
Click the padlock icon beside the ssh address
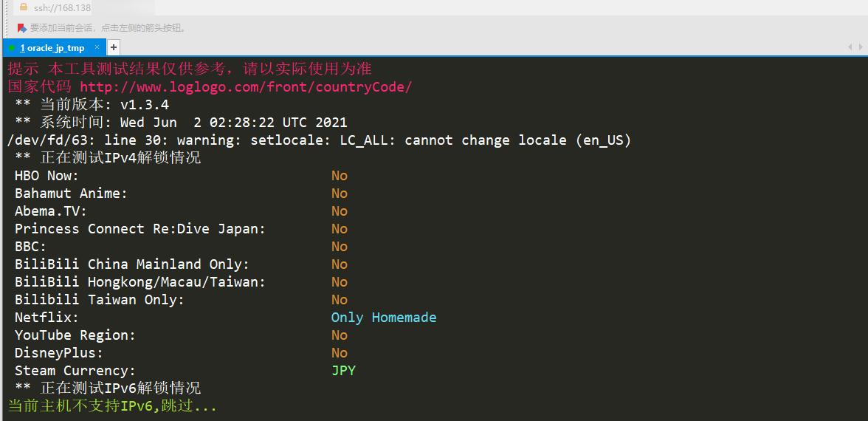[23, 7]
